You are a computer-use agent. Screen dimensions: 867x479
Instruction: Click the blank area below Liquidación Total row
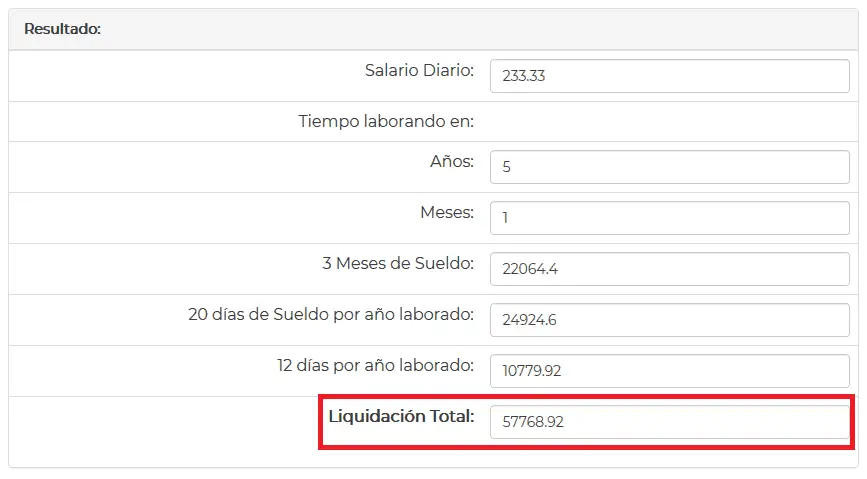[433, 457]
